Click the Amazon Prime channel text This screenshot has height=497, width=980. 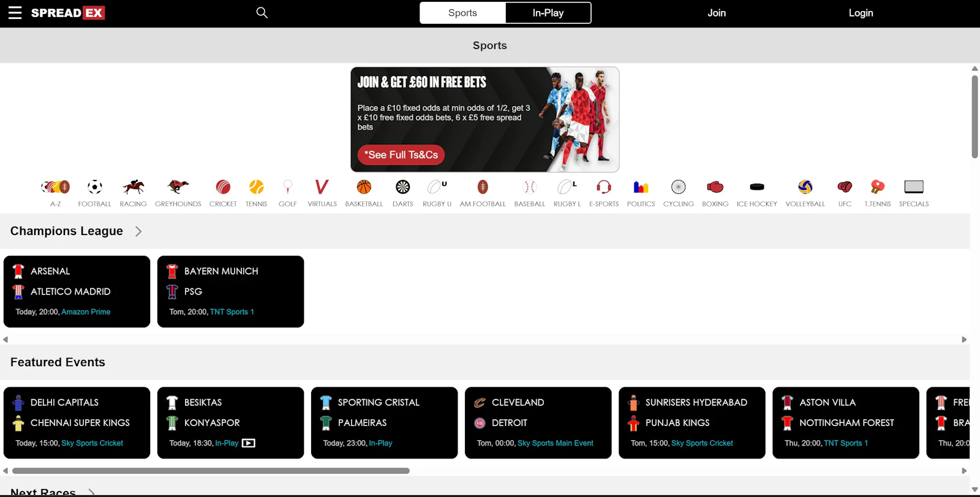(86, 312)
